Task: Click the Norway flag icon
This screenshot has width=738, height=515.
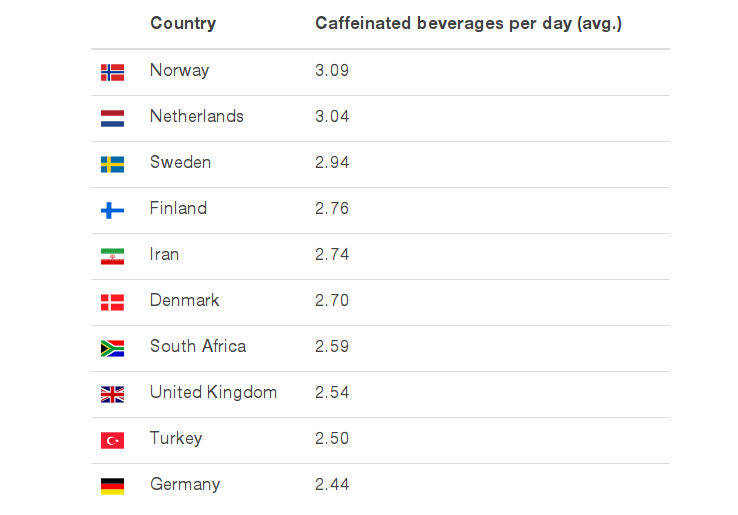Action: tap(112, 72)
